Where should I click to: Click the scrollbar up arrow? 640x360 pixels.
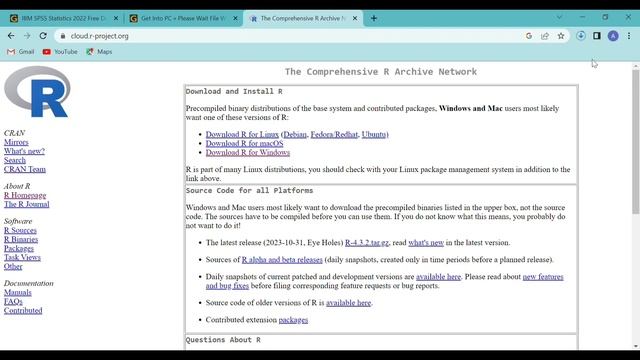pos(636,65)
